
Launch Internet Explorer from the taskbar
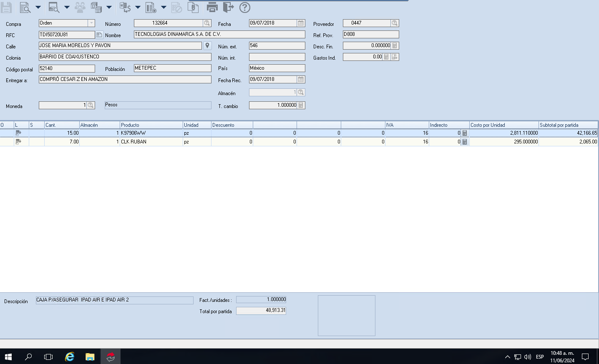click(x=70, y=356)
